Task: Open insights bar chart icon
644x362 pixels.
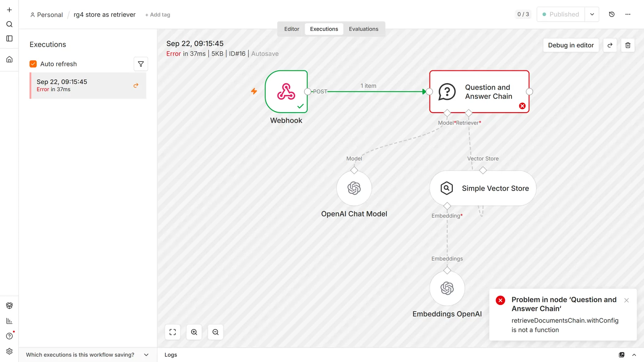Action: pyautogui.click(x=9, y=321)
